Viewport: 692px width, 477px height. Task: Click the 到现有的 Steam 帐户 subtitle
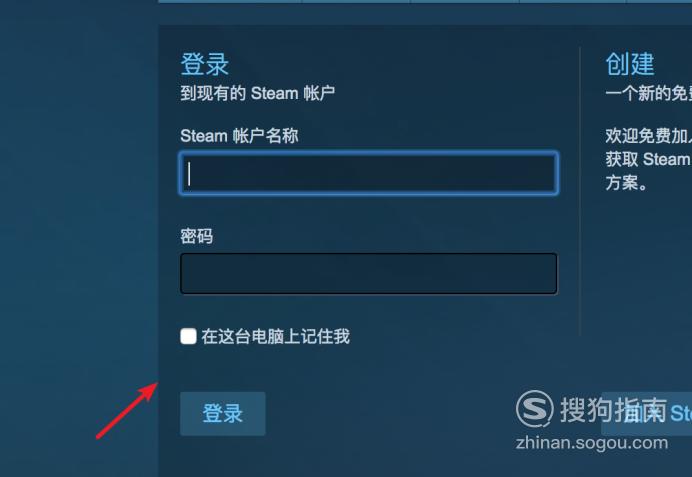click(257, 93)
